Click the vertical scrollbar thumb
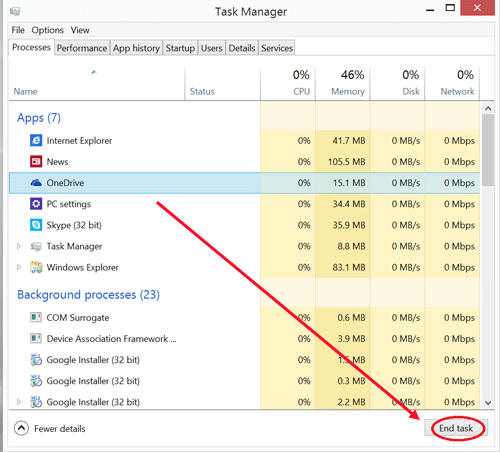Viewport: 500px width, 452px height. click(x=488, y=150)
